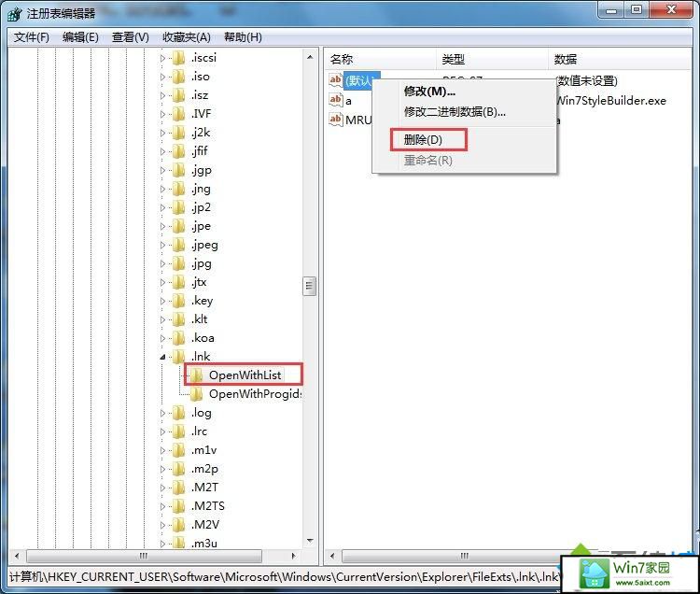700x594 pixels.
Task: Choose 修改(M)... in context menu
Action: point(429,92)
